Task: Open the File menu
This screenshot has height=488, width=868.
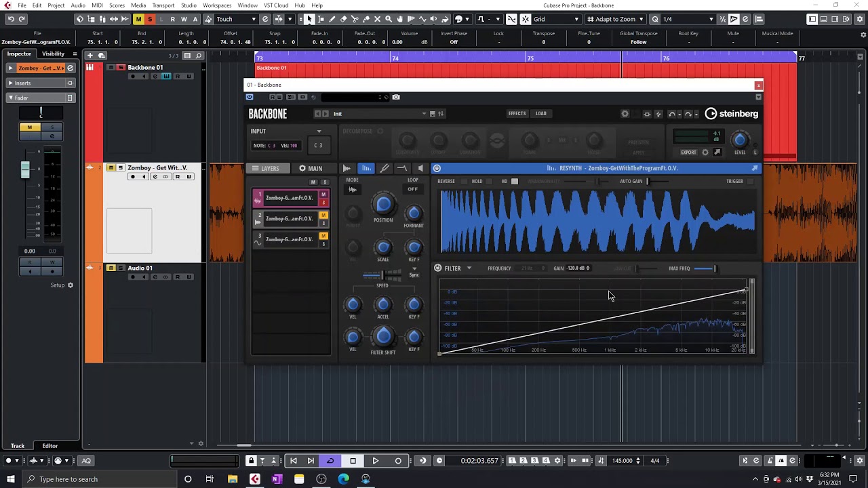Action: [22, 5]
